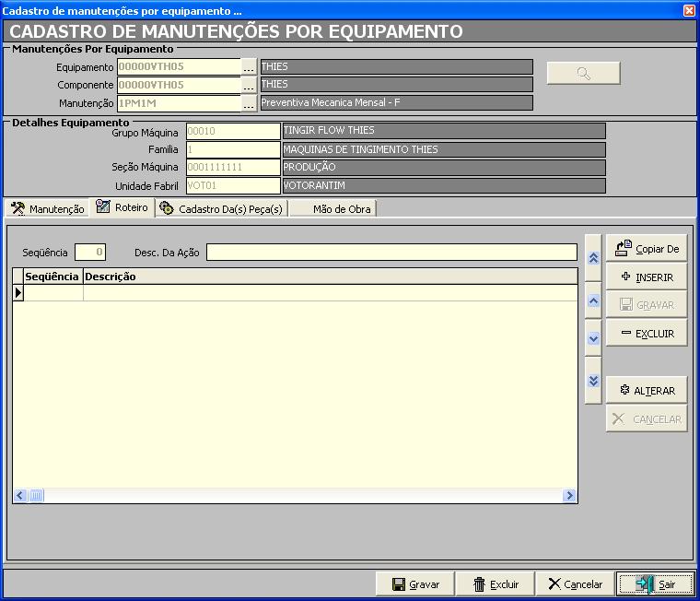Exit the form with the Sair button

(654, 584)
